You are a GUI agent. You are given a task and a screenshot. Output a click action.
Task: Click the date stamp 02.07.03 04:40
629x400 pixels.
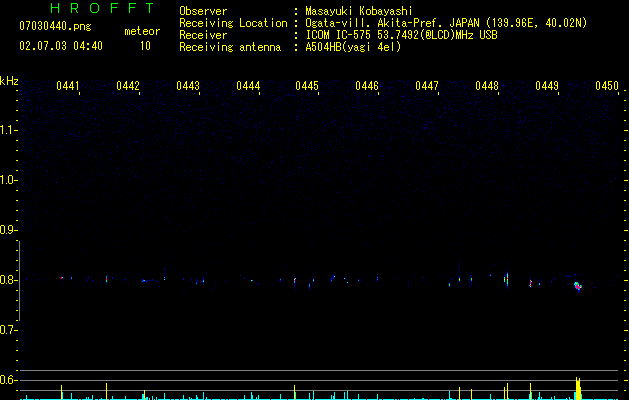click(x=61, y=46)
